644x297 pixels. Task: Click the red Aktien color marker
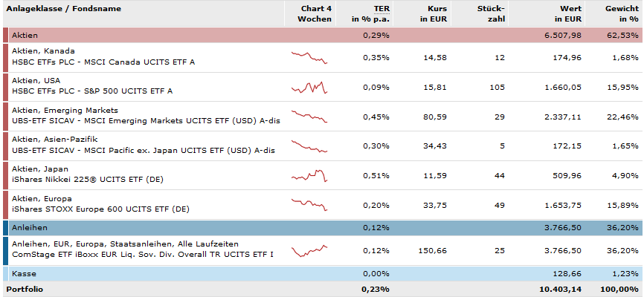click(6, 35)
